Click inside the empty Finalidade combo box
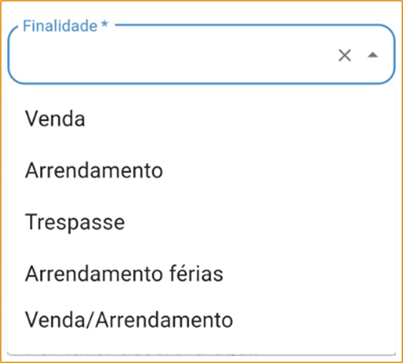 pyautogui.click(x=173, y=55)
